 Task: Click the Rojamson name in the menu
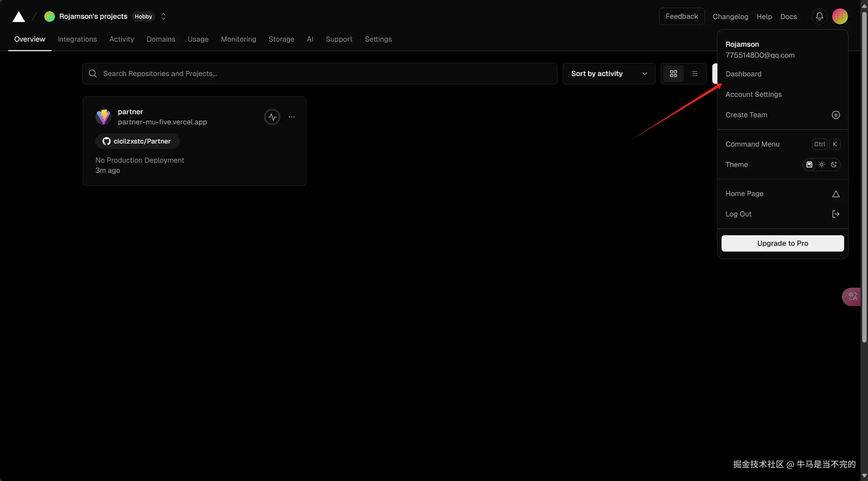[742, 44]
